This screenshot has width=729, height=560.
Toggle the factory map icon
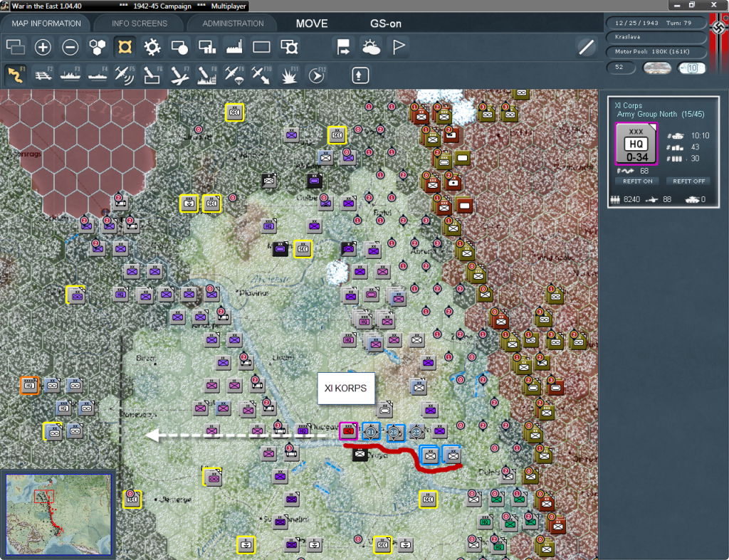234,47
